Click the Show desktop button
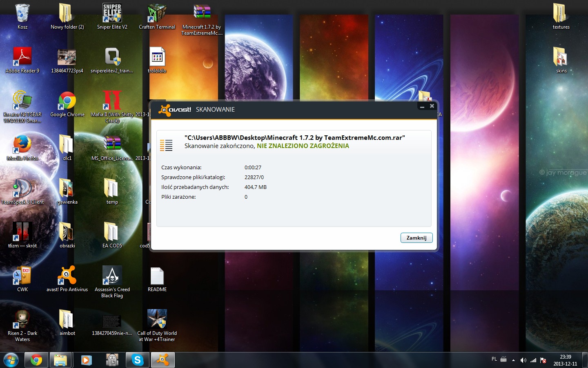588x368 pixels. [x=585, y=360]
